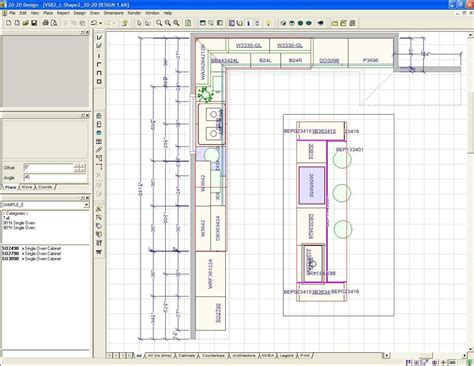Switch to the NKBA view tab
The image size is (474, 366).
(268, 356)
